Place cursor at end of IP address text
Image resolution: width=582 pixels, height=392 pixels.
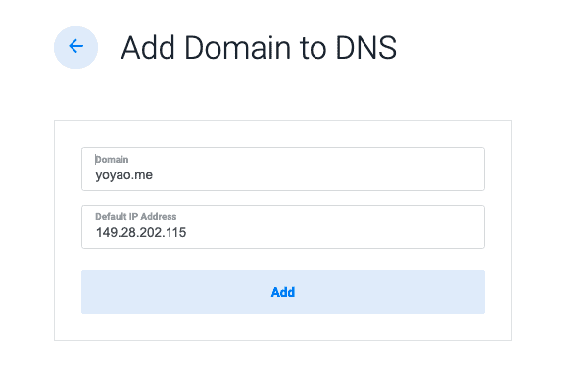(187, 233)
